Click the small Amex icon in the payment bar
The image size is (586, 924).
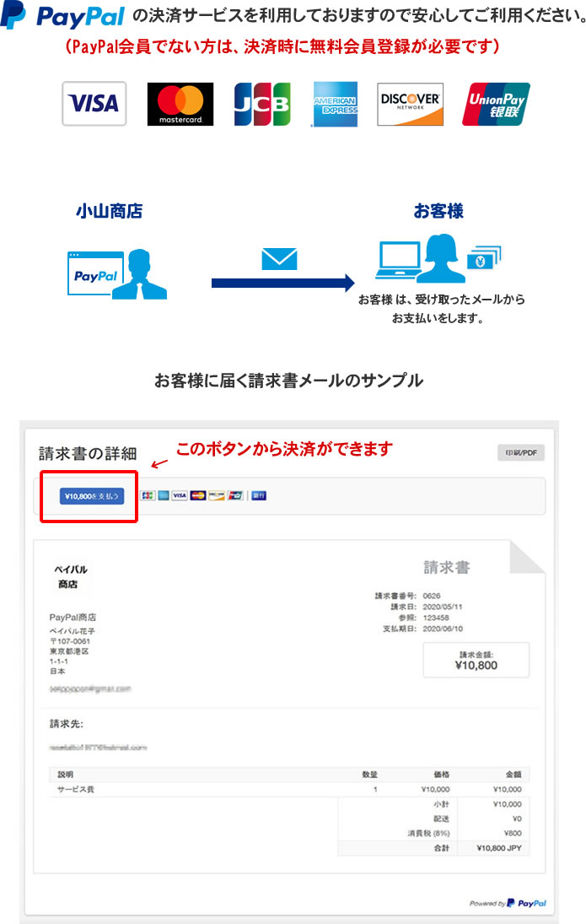(164, 495)
